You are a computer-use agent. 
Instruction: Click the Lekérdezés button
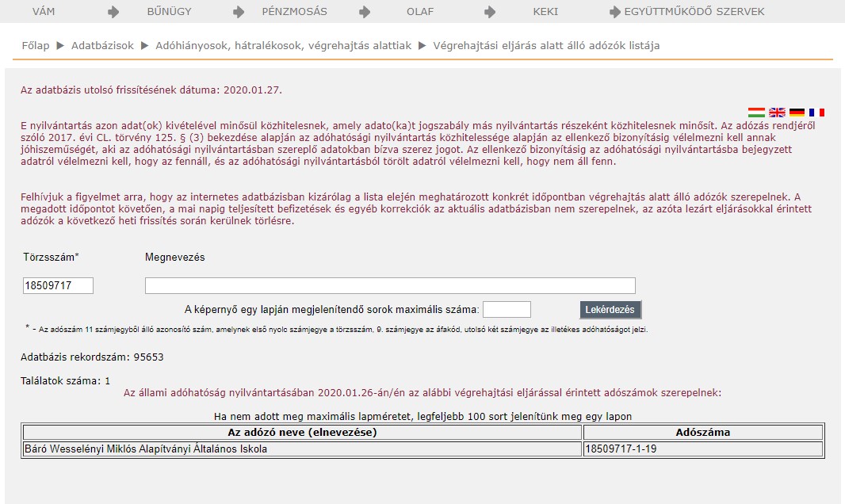[x=610, y=310]
